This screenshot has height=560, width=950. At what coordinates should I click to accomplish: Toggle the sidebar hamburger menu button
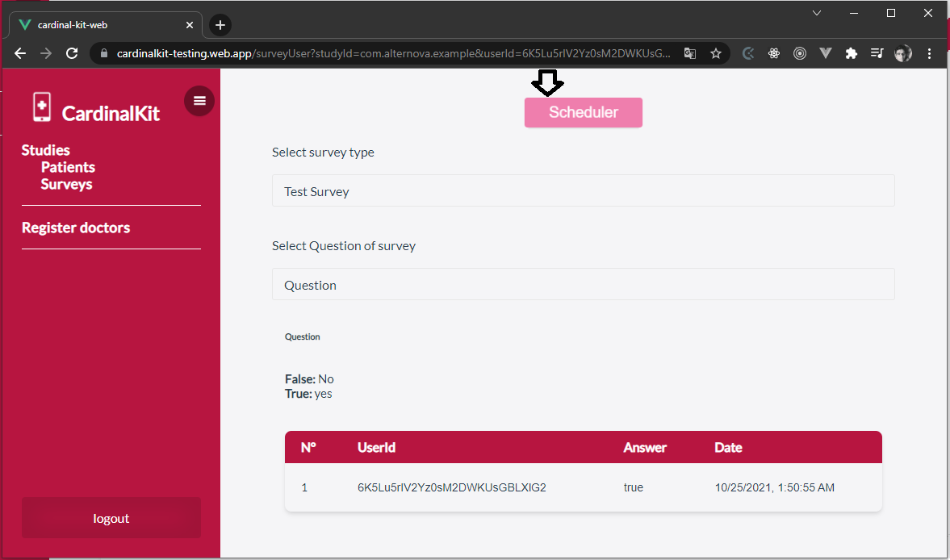pos(199,101)
